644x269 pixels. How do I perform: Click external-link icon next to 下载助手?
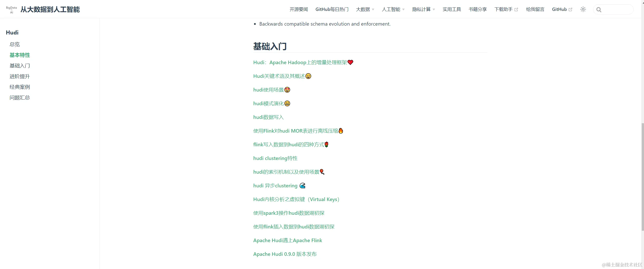click(x=516, y=10)
